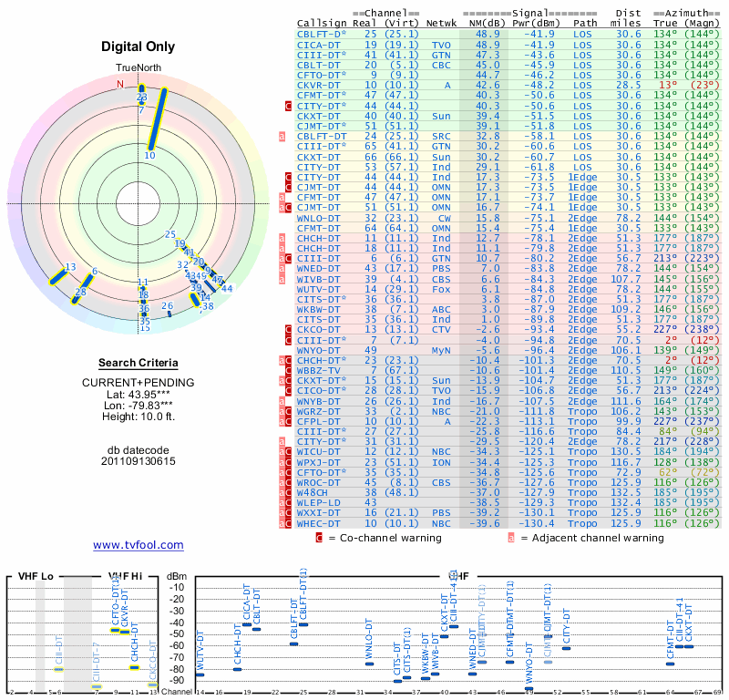Screen dimensions: 729x700
Task: Select the WUTV-DT callsign in the table
Action: tap(319, 289)
